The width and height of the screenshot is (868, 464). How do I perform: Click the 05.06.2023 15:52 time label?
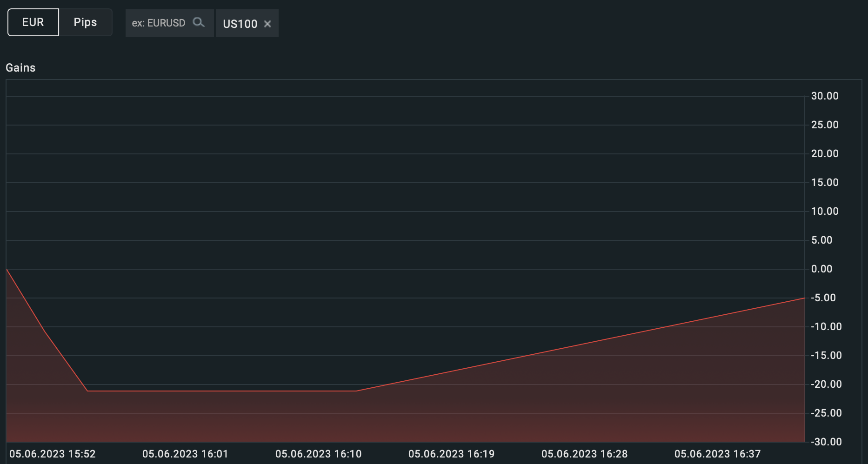click(53, 454)
